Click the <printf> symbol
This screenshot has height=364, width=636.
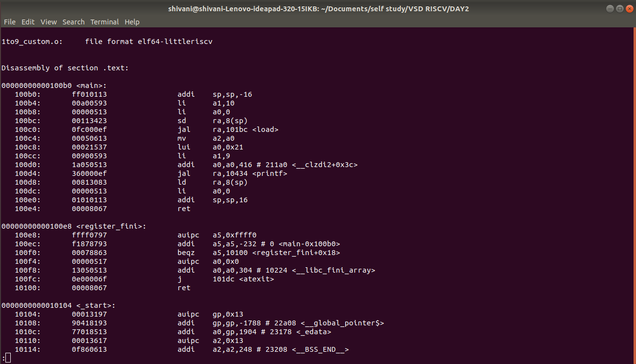pyautogui.click(x=269, y=173)
